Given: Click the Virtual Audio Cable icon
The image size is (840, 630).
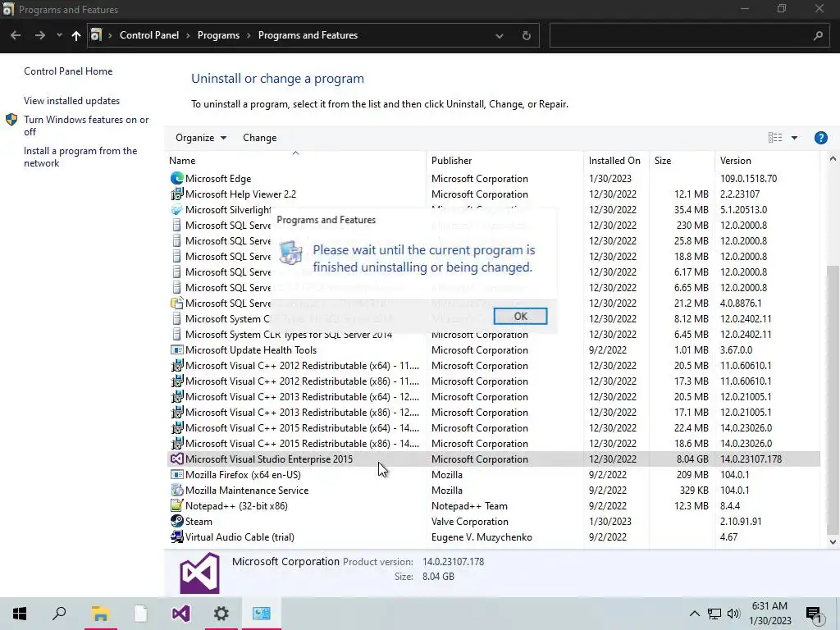Looking at the screenshot, I should click(177, 536).
